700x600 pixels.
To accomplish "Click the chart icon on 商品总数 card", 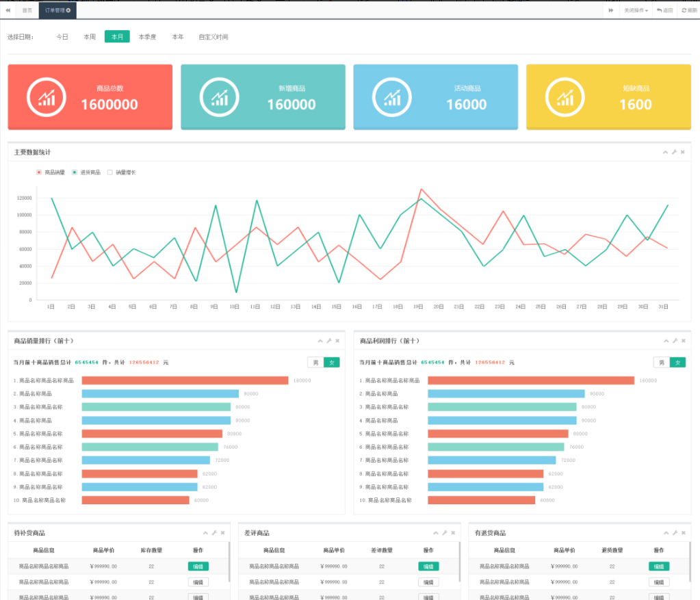I will [x=46, y=98].
